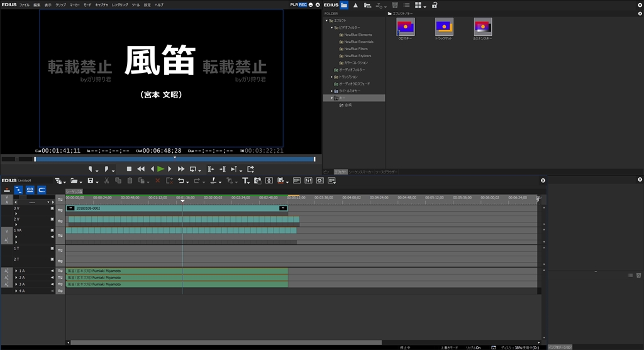Click the Undo arrow icon

click(x=181, y=181)
